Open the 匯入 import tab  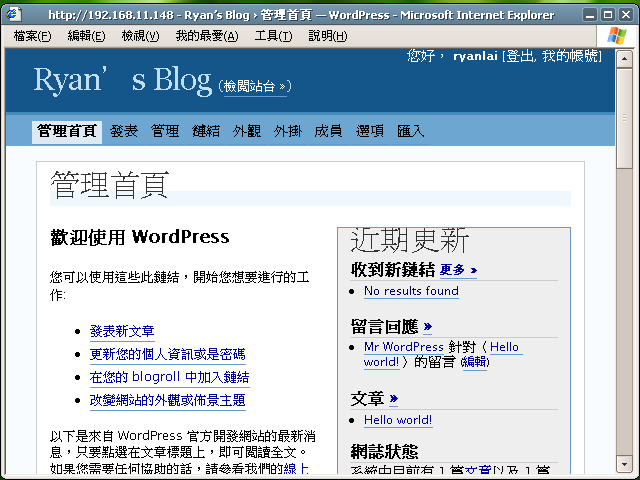click(x=411, y=131)
